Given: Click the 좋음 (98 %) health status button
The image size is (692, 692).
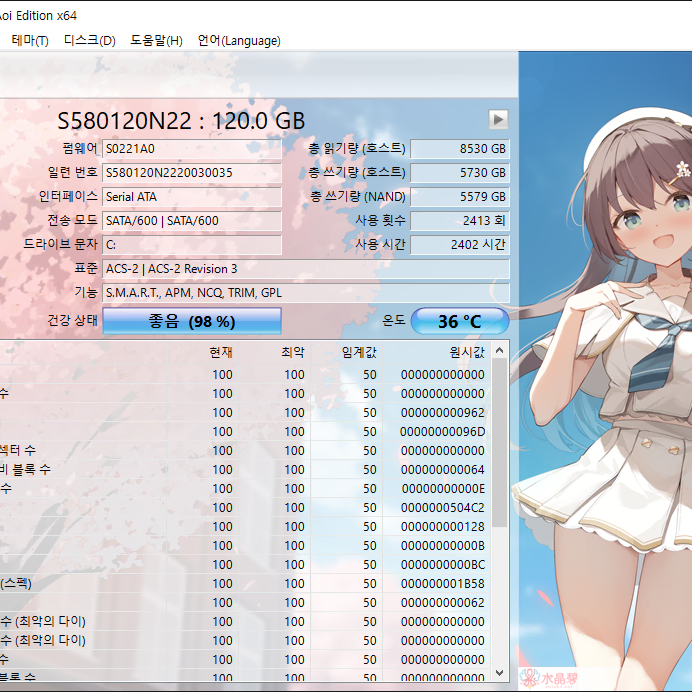Looking at the screenshot, I should [192, 321].
